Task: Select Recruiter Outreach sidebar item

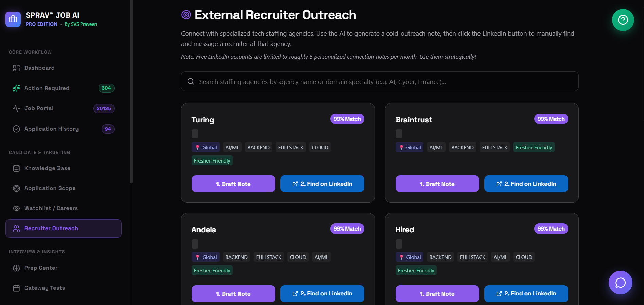Action: [64, 228]
